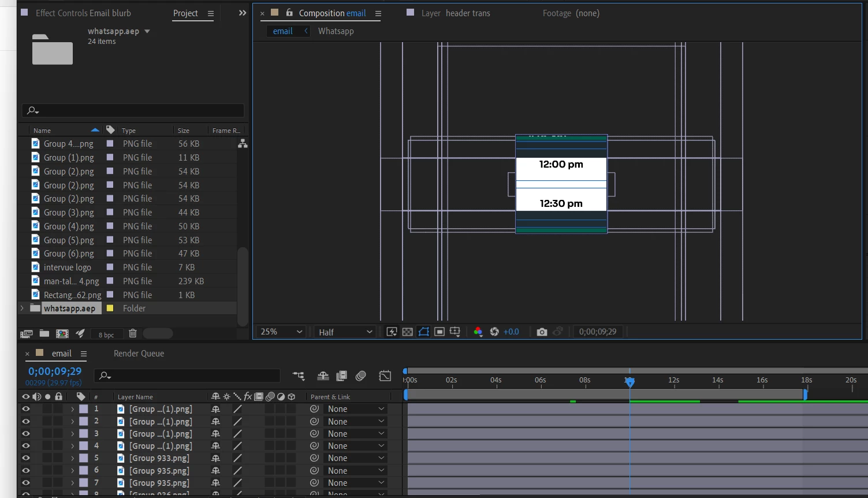This screenshot has height=498, width=868.
Task: Toggle mask and shape path visibility
Action: (x=423, y=332)
